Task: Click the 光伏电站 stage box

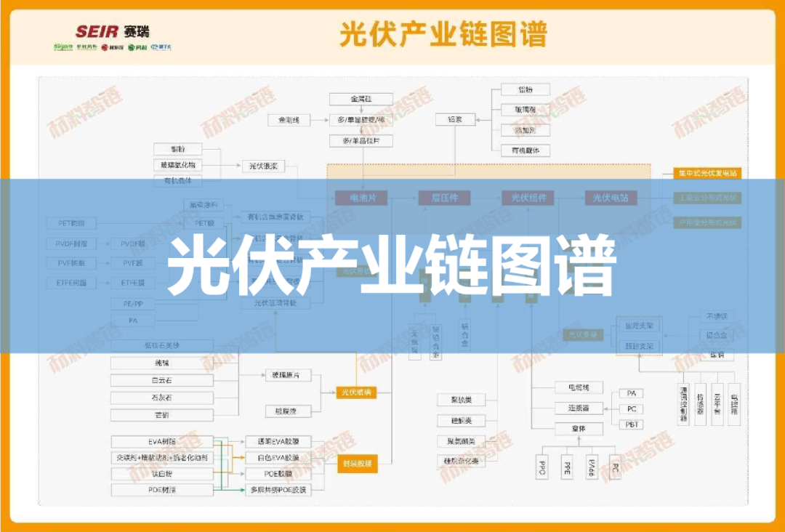Action: [x=611, y=198]
